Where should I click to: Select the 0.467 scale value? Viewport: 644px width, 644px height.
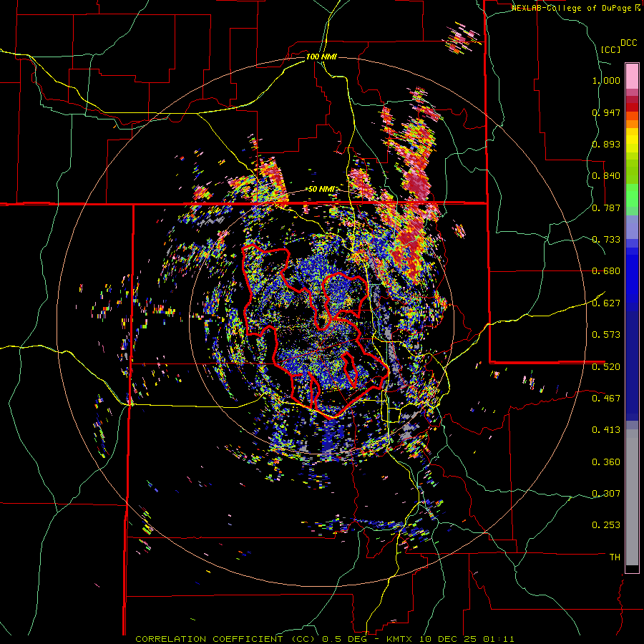point(606,398)
